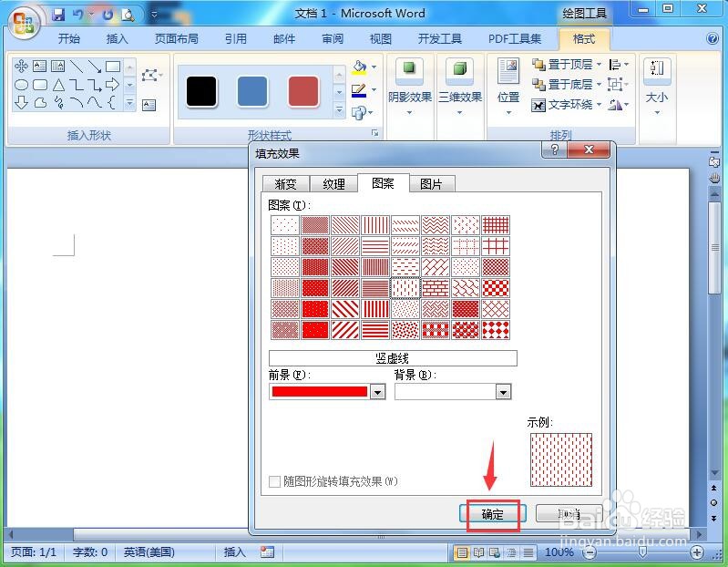Open the 开始 (Home) ribbon tab
This screenshot has height=567, width=728.
pos(68,38)
